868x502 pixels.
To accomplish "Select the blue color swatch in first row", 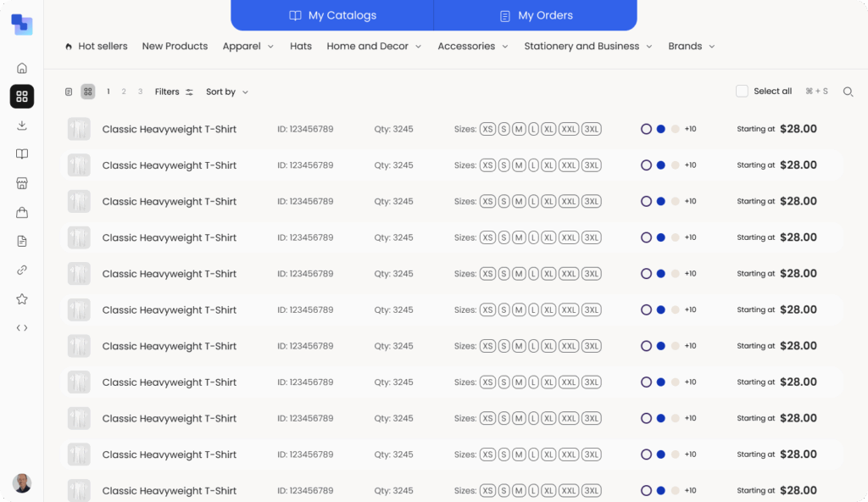I will click(x=660, y=129).
